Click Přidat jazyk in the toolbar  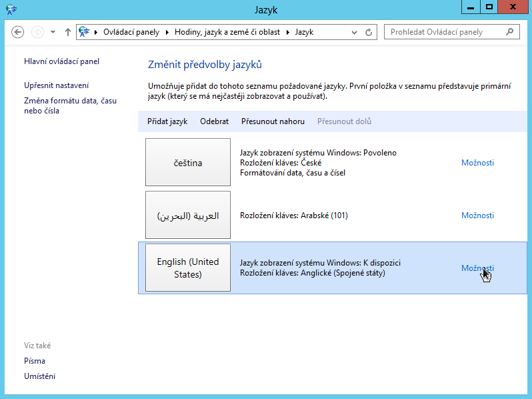pos(167,121)
